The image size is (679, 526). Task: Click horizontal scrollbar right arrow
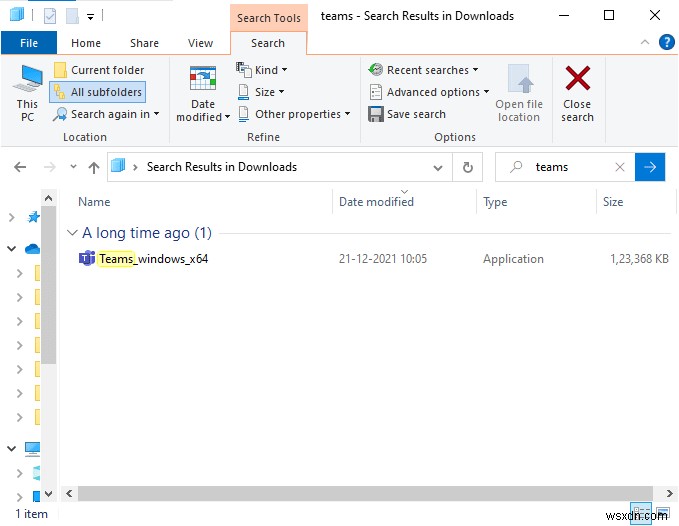[669, 494]
